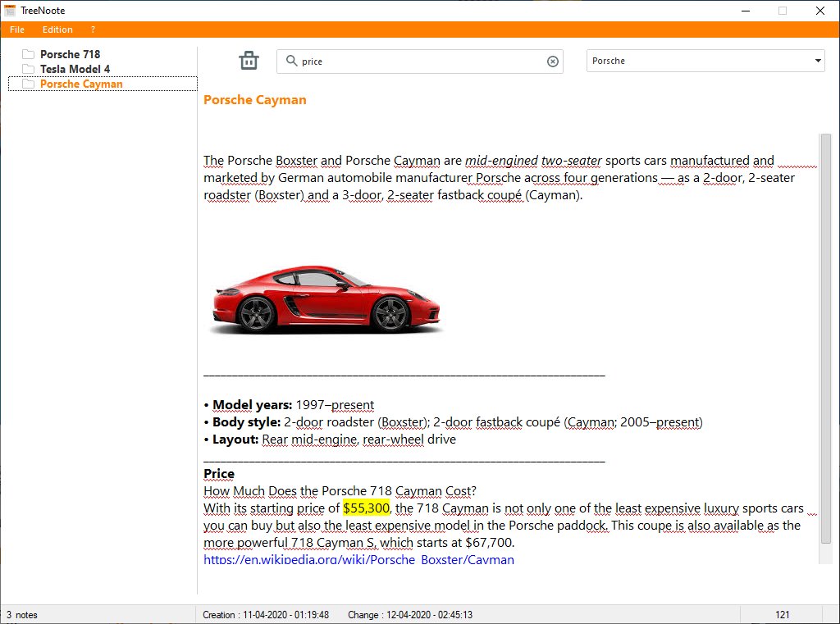Click the 'Model years:' bullet line
This screenshot has width=840, height=624.
tap(290, 405)
